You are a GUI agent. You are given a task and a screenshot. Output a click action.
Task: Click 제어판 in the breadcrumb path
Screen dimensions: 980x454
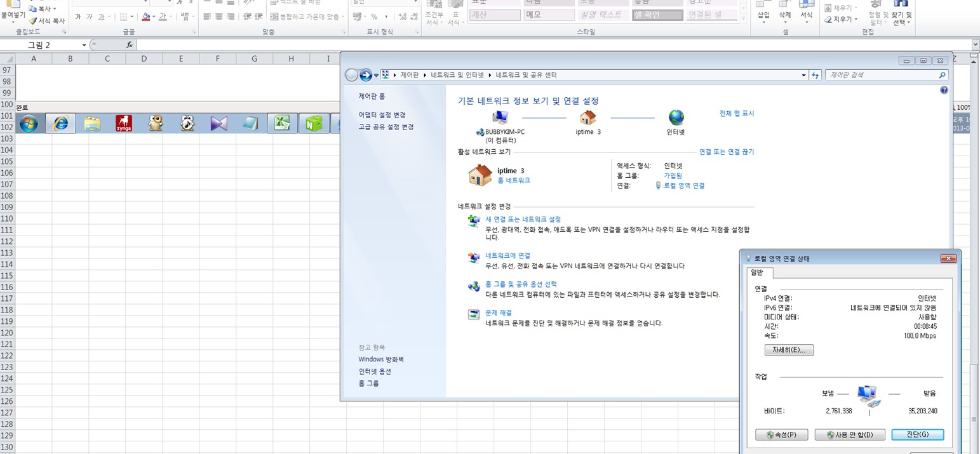click(x=410, y=75)
